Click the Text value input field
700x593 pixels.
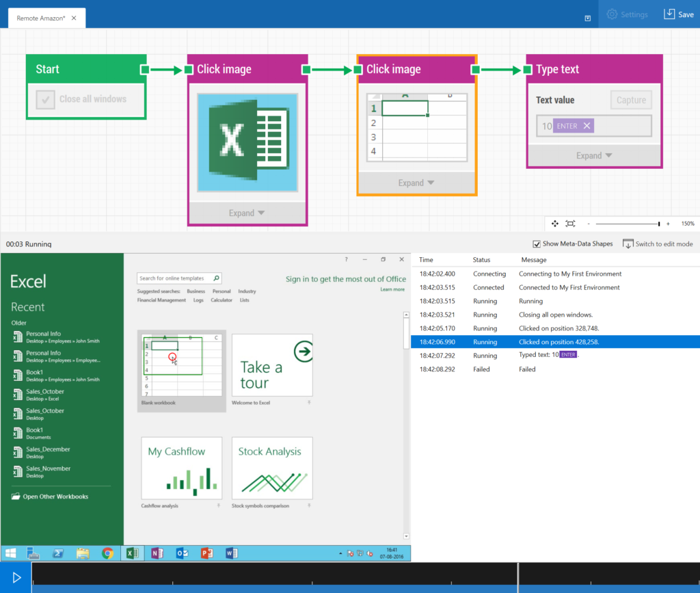(594, 126)
